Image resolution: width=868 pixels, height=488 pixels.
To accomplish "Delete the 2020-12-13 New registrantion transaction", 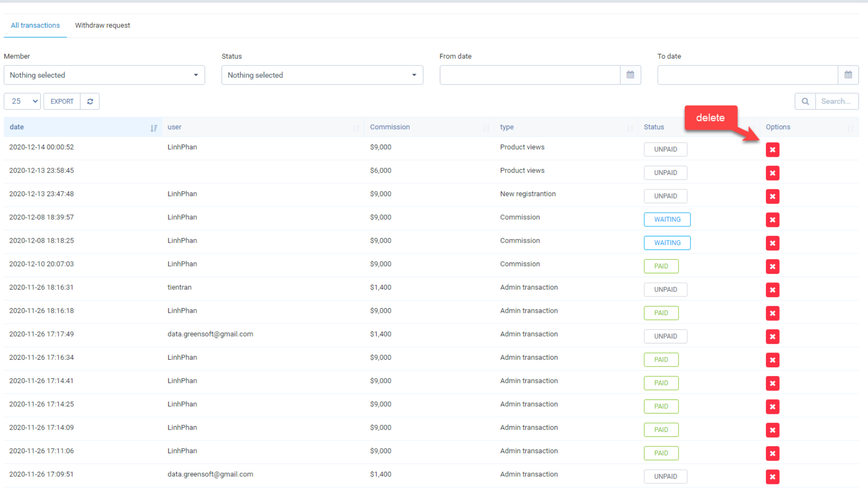I will click(x=773, y=197).
